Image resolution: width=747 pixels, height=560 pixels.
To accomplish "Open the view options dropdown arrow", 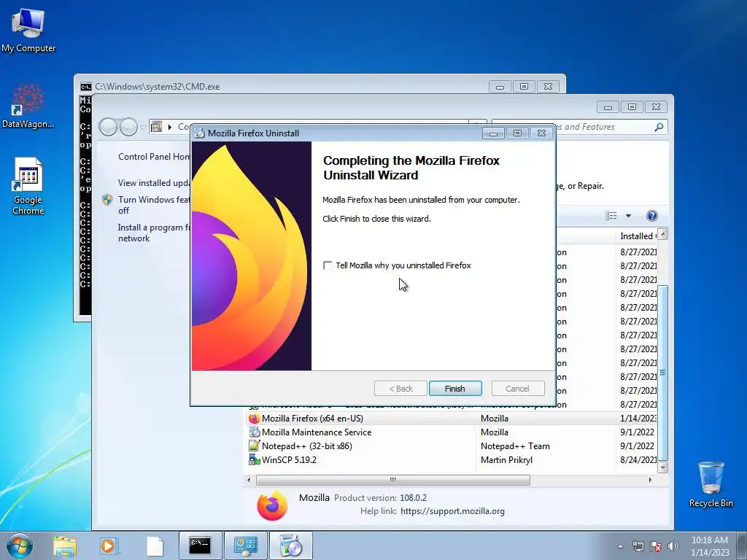I will coord(628,216).
